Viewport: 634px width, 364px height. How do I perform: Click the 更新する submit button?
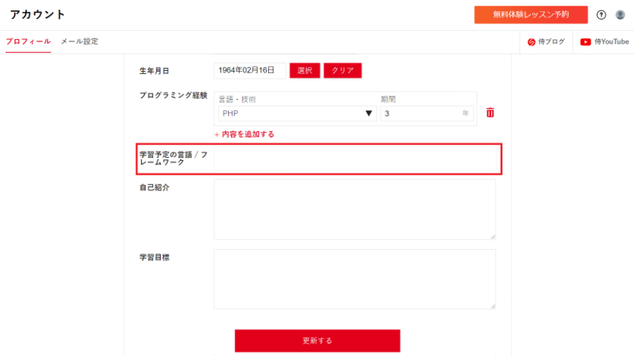[x=317, y=341]
